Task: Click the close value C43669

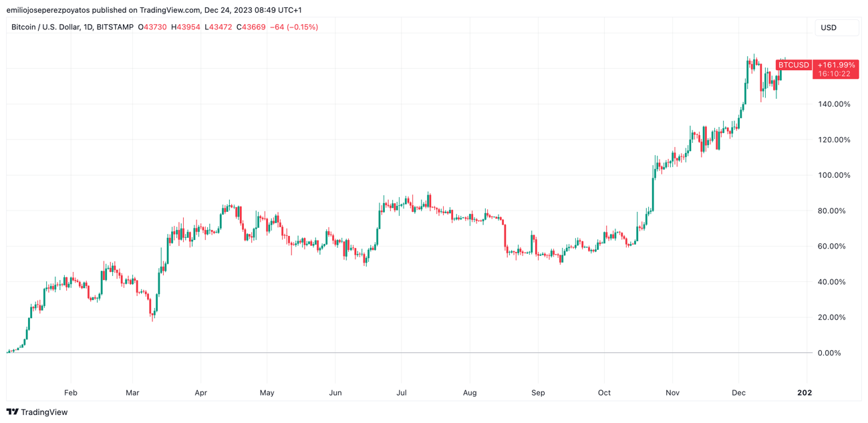Action: (251, 27)
